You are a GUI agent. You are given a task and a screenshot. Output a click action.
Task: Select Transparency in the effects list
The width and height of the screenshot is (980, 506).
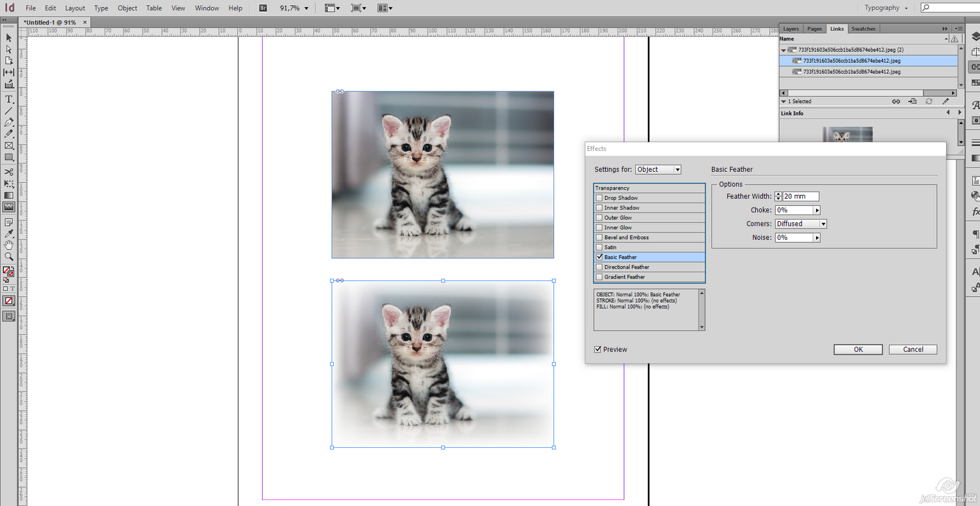pyautogui.click(x=649, y=188)
